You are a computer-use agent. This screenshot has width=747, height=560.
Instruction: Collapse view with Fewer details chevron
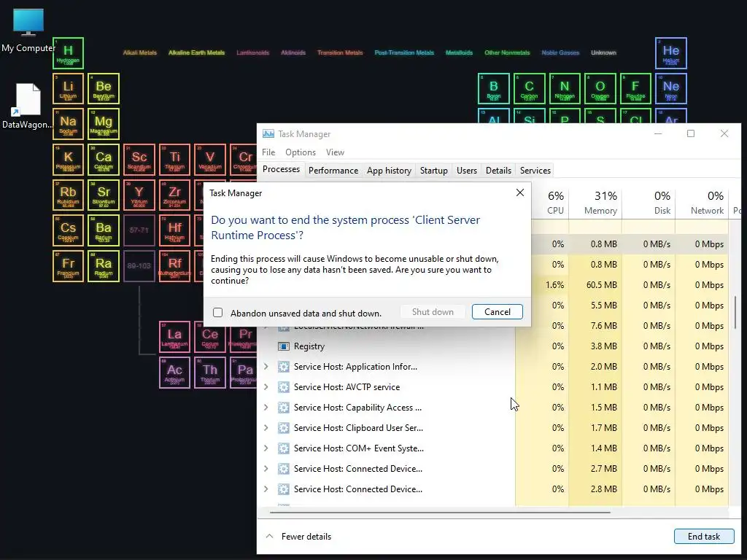pos(269,536)
